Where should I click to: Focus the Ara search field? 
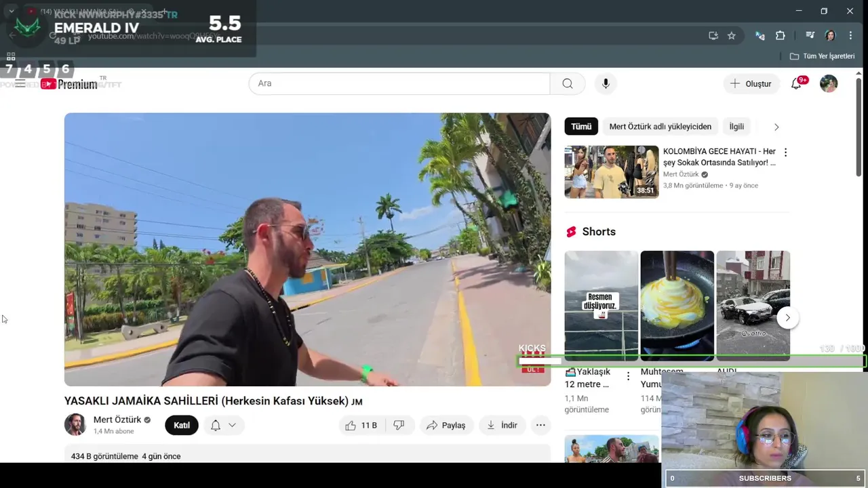tap(399, 83)
